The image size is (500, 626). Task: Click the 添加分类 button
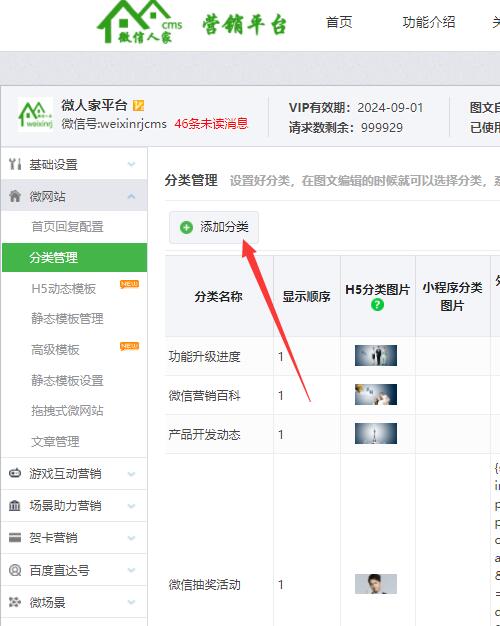(214, 227)
